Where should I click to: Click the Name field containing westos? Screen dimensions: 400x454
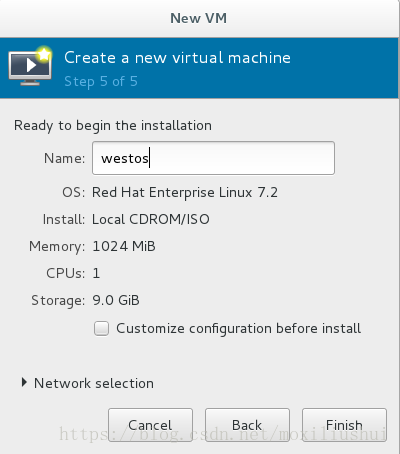click(213, 158)
